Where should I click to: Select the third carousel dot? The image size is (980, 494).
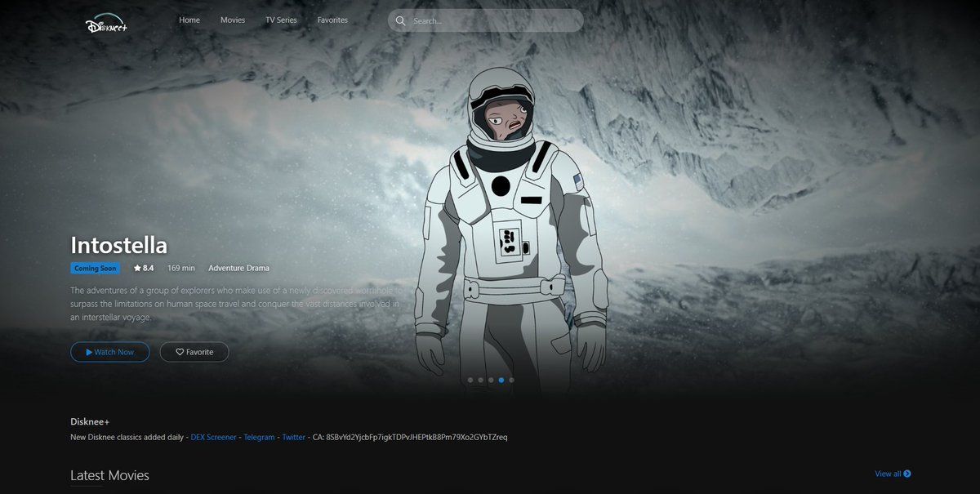pyautogui.click(x=491, y=380)
